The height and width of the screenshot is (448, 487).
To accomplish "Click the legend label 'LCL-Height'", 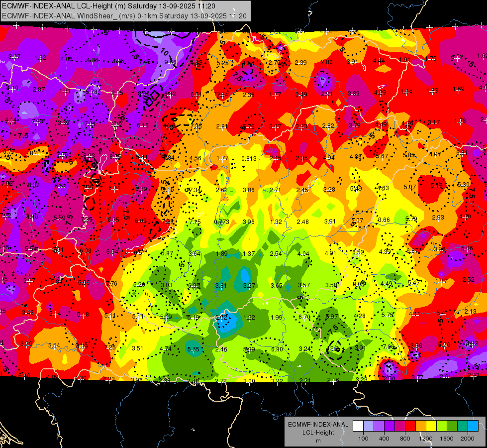I will (x=318, y=433).
